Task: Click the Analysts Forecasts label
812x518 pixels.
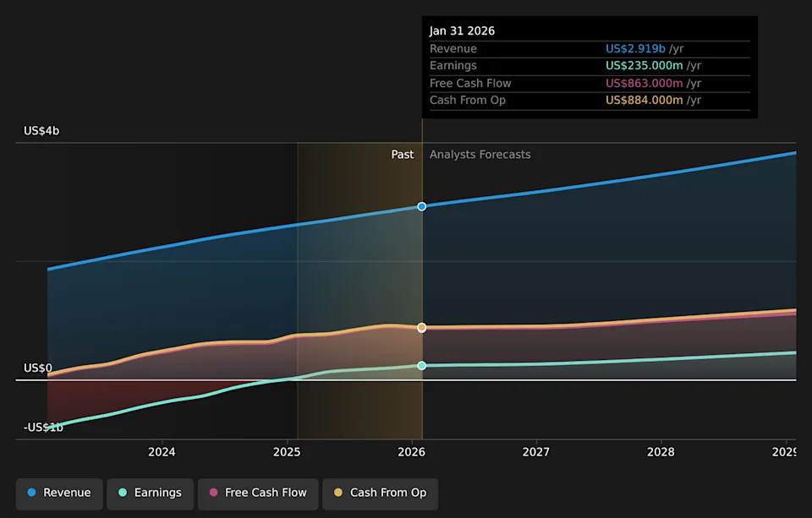Action: click(480, 155)
